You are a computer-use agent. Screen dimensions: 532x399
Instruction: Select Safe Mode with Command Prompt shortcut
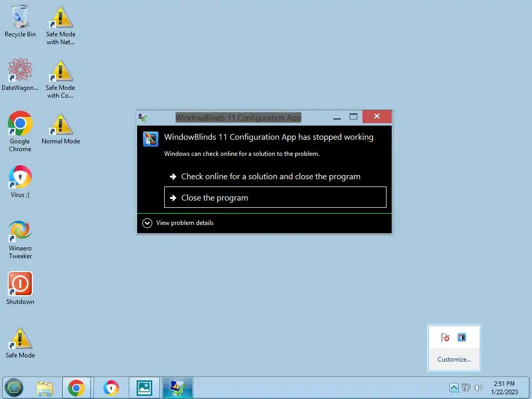pyautogui.click(x=60, y=79)
